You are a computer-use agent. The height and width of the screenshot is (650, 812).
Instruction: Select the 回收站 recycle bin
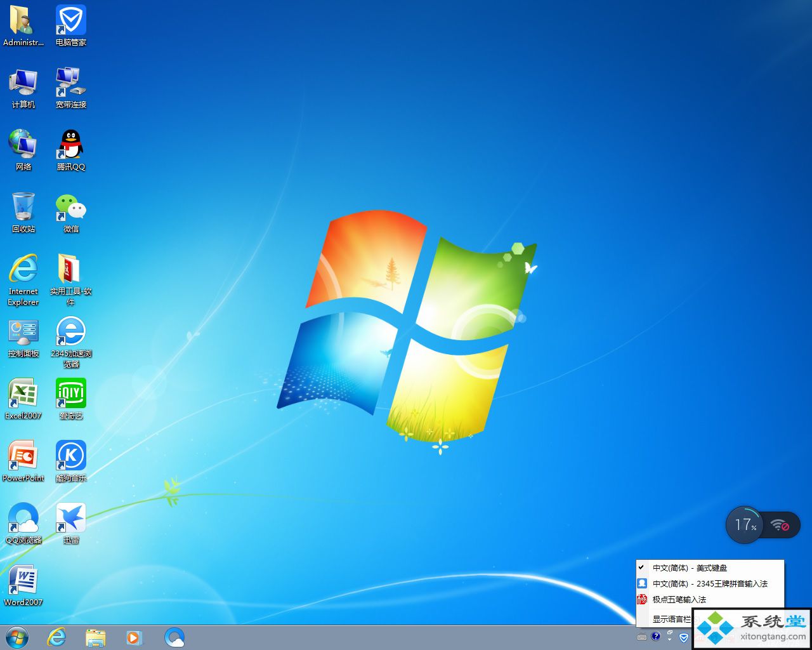(23, 213)
